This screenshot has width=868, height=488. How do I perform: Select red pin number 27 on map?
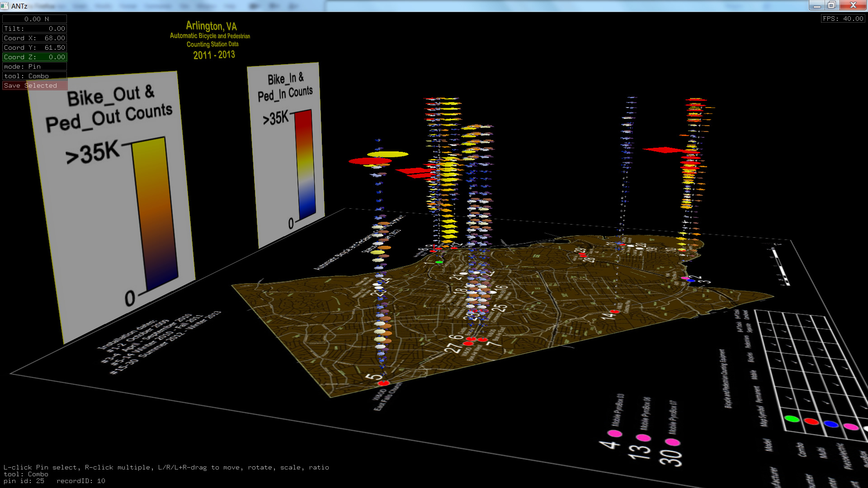468,344
